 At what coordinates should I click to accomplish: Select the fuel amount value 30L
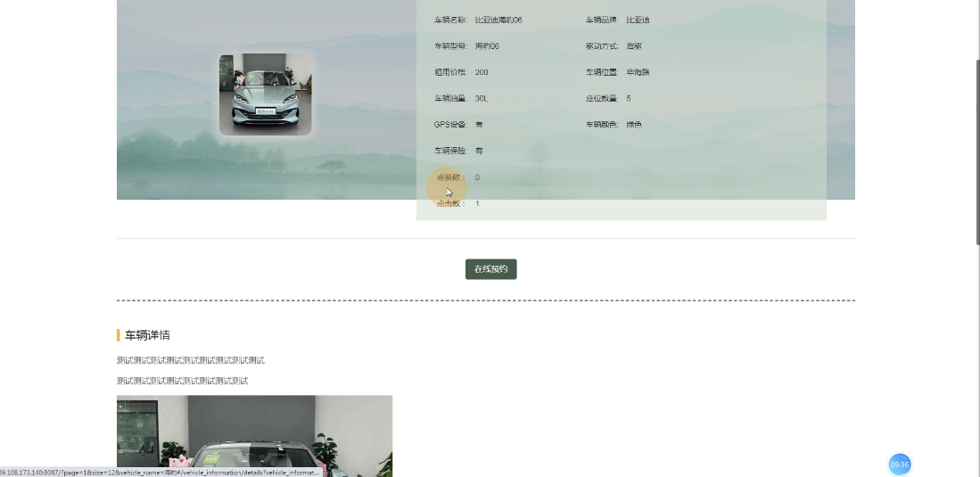pyautogui.click(x=482, y=99)
